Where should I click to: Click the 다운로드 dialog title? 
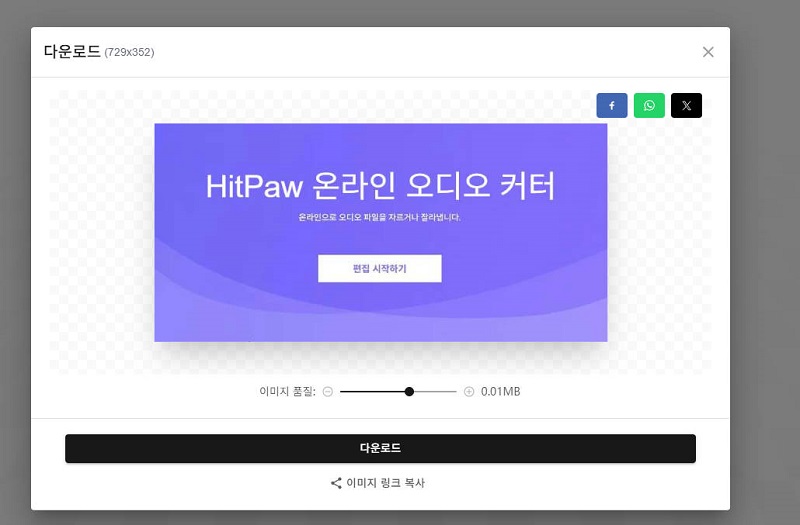[72, 52]
